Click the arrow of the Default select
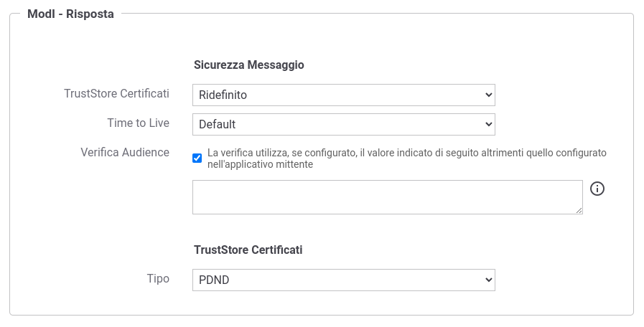 [x=488, y=124]
